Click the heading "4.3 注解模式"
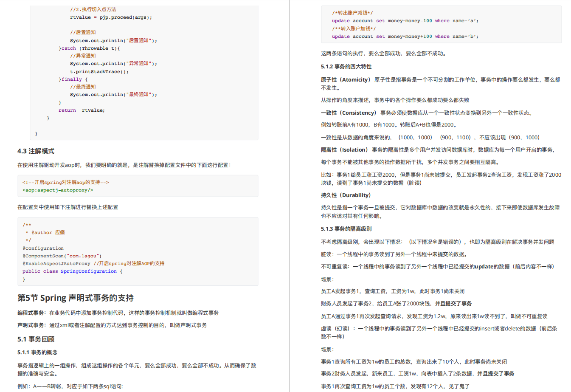The height and width of the screenshot is (392, 571). (36, 151)
